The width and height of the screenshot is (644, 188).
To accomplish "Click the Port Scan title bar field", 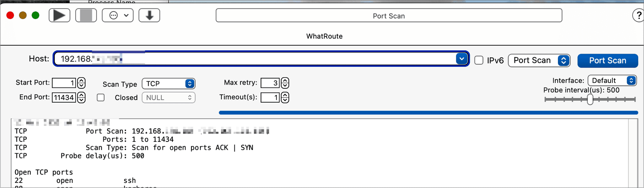I will point(388,16).
